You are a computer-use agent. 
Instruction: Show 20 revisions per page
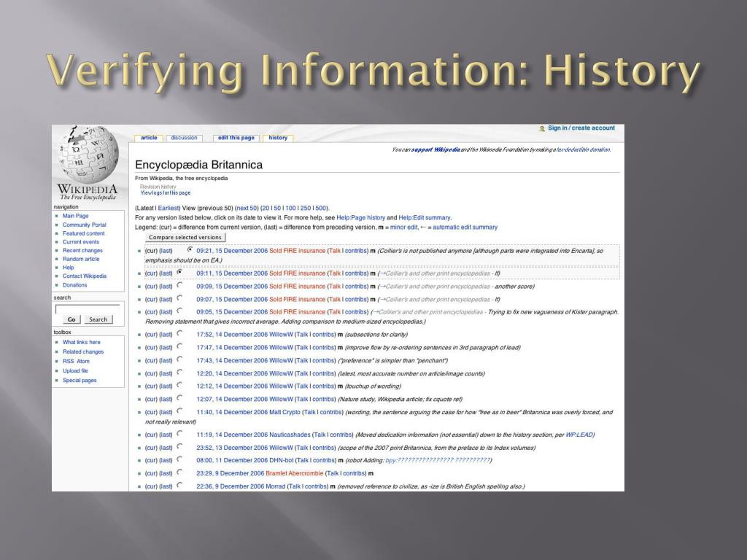click(266, 208)
